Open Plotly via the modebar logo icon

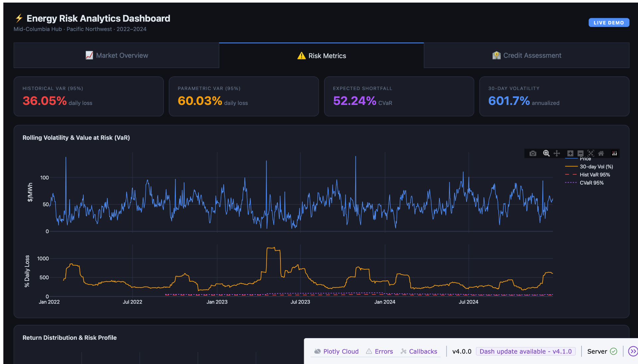(x=614, y=153)
